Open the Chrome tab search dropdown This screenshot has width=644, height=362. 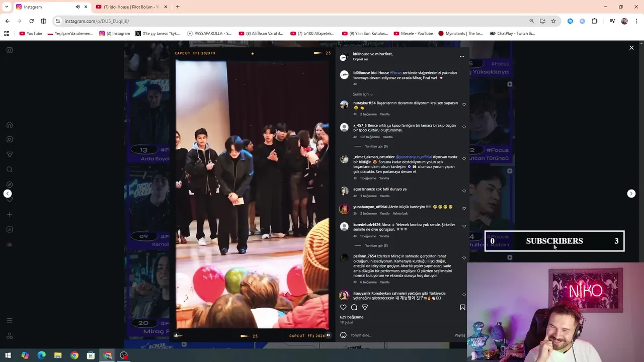click(x=7, y=7)
